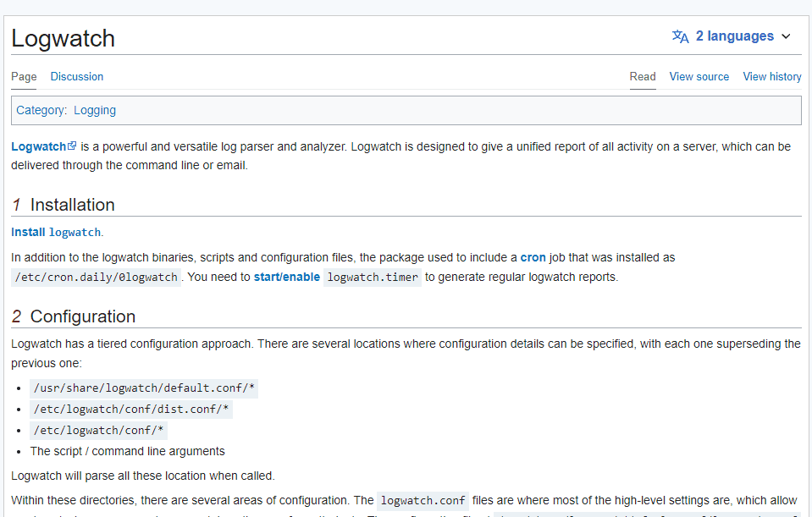Select the Read tab
The width and height of the screenshot is (812, 517).
(x=643, y=76)
